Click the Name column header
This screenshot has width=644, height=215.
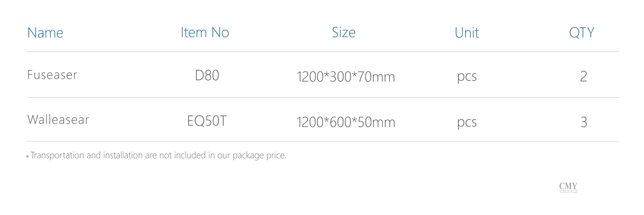45,33
